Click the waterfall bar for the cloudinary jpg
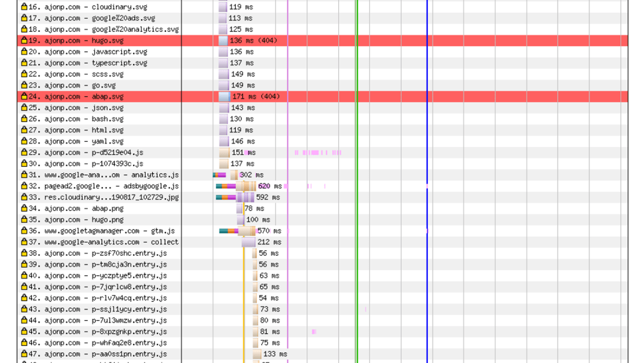 [x=235, y=197]
